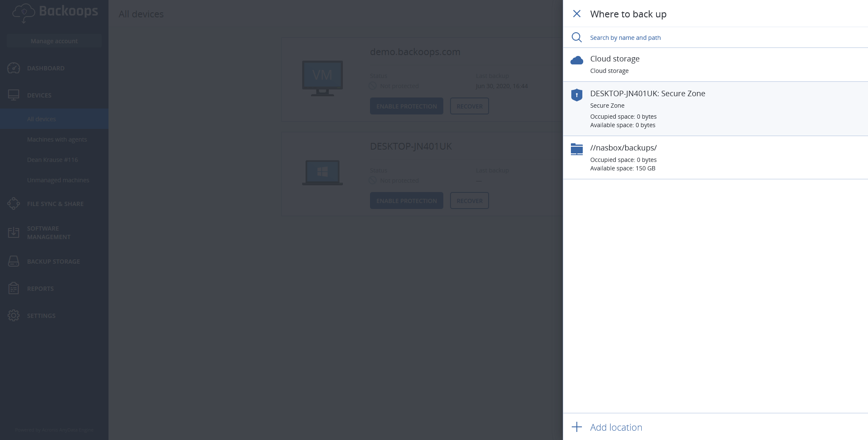
Task: Enable protection for DESKTOP-JN401UK
Action: pos(406,201)
